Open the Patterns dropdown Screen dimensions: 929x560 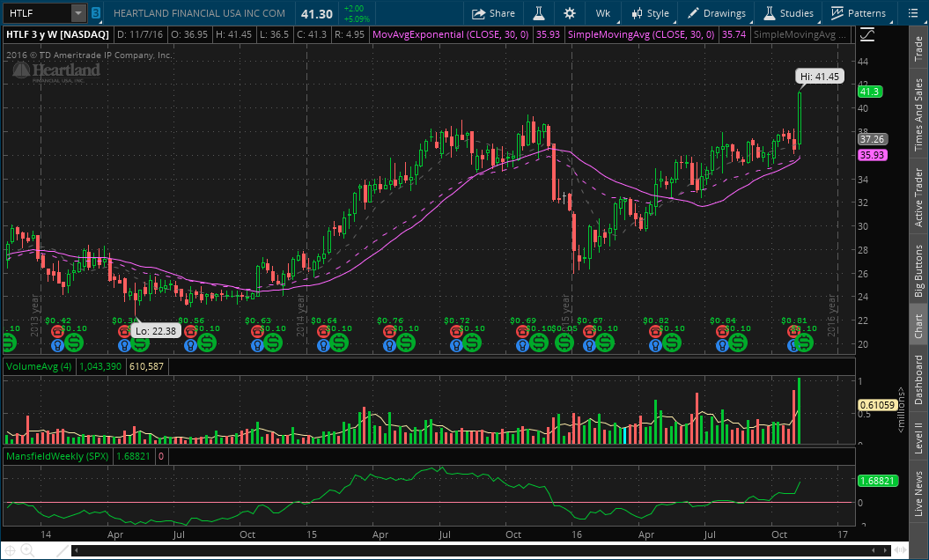[x=859, y=13]
